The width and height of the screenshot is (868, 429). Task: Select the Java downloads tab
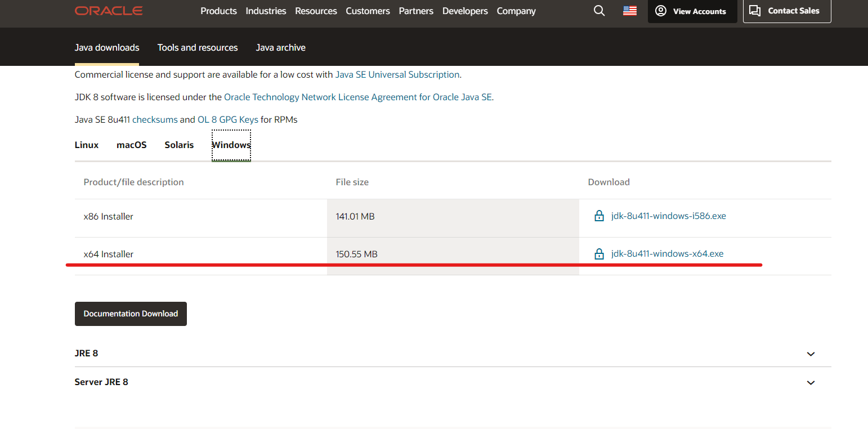[107, 48]
